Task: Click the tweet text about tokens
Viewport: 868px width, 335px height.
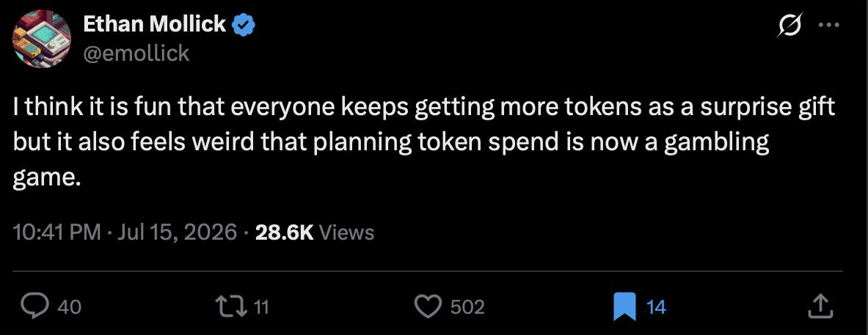Action: (424, 143)
